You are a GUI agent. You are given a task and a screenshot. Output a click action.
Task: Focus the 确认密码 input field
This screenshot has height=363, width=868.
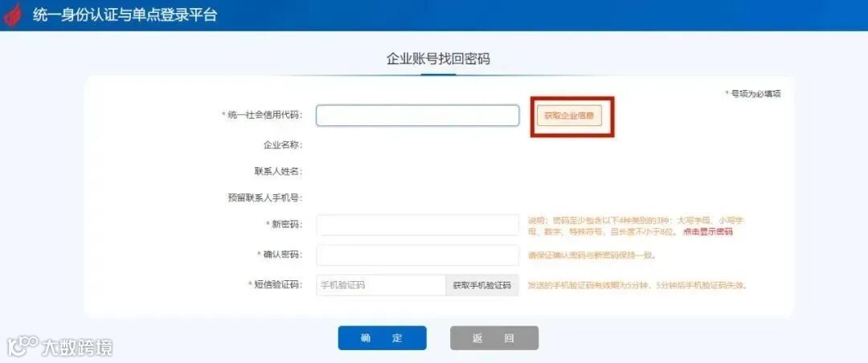pyautogui.click(x=417, y=255)
